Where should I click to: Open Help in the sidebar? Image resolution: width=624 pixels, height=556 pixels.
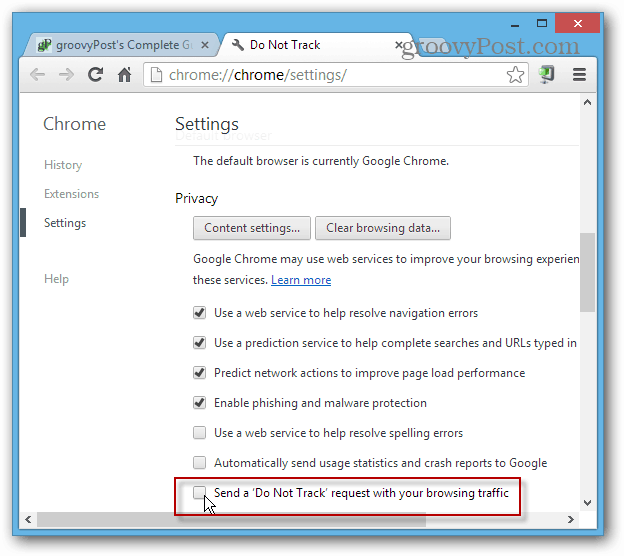click(x=57, y=279)
